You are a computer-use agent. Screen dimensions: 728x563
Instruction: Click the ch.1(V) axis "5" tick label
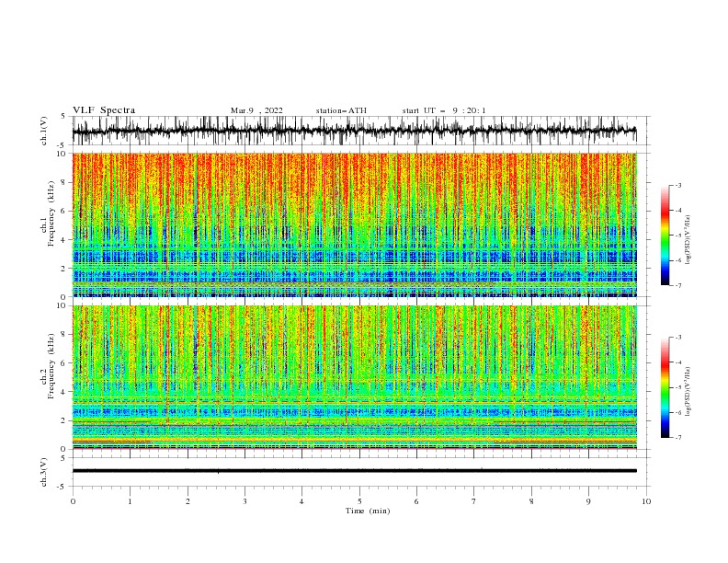(x=64, y=117)
